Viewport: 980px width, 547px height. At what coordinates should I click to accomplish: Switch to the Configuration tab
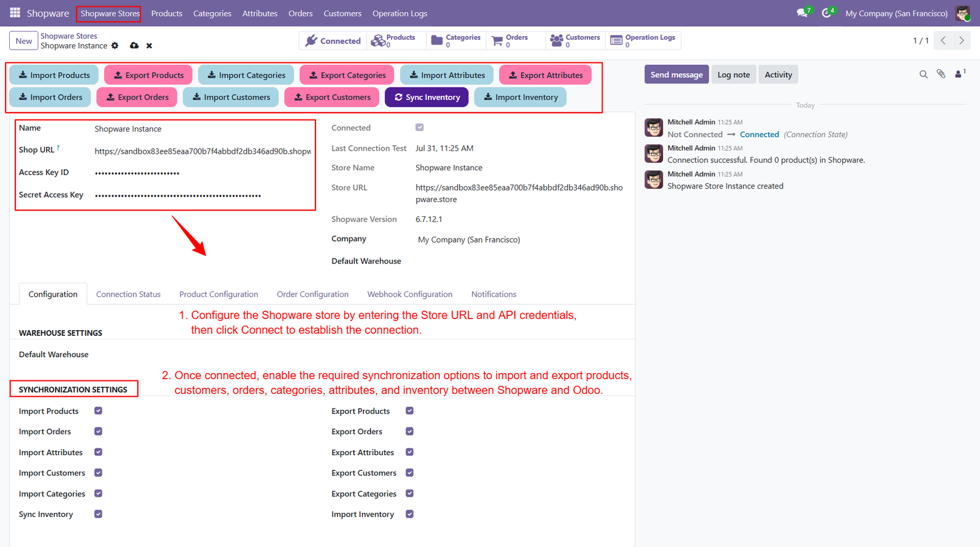tap(53, 294)
